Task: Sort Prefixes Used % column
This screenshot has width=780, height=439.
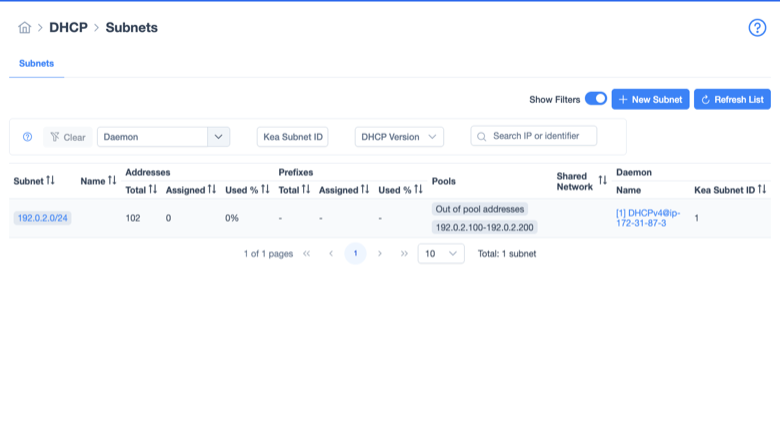Action: [x=418, y=189]
